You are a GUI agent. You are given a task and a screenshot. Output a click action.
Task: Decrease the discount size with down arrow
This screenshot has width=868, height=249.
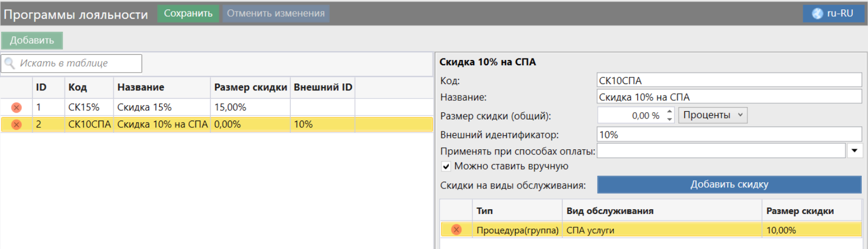670,119
